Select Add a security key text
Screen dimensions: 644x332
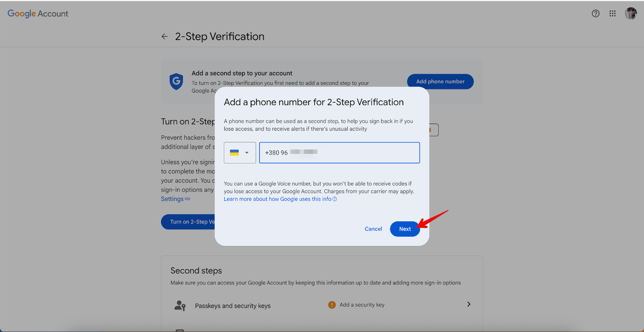pyautogui.click(x=362, y=305)
